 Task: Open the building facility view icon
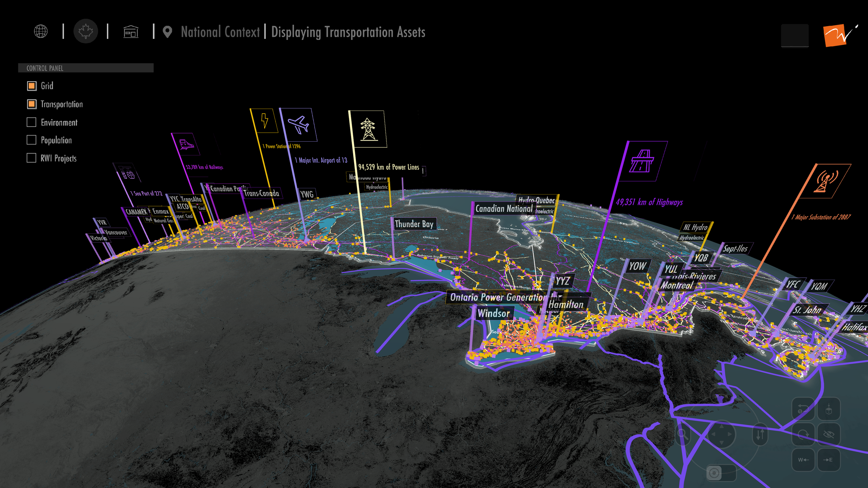131,32
